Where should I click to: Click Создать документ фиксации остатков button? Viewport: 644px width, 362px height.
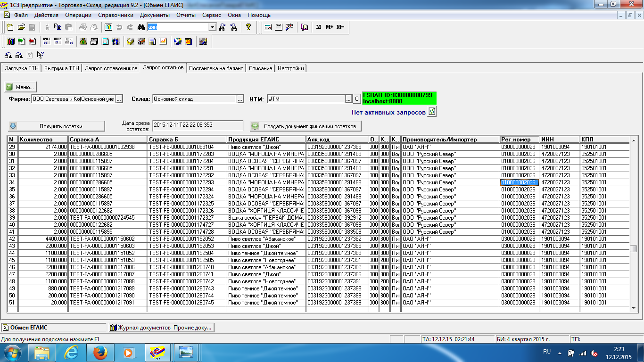(x=306, y=126)
